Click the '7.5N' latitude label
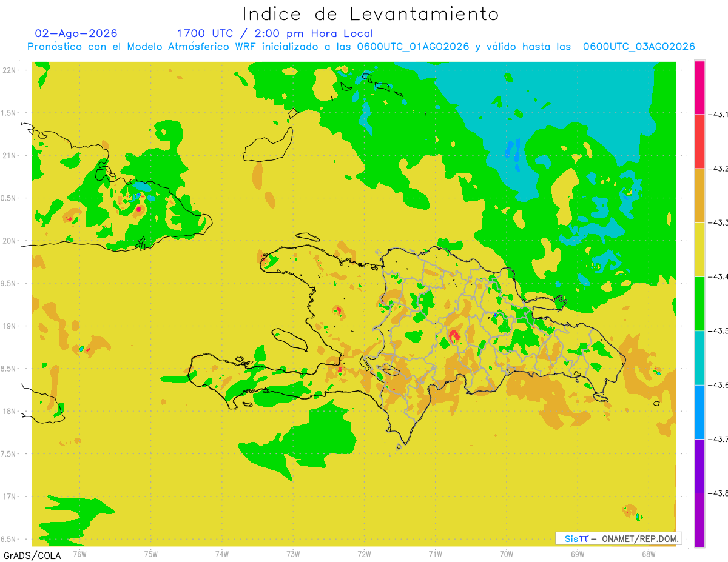The width and height of the screenshot is (728, 562). click(x=8, y=453)
